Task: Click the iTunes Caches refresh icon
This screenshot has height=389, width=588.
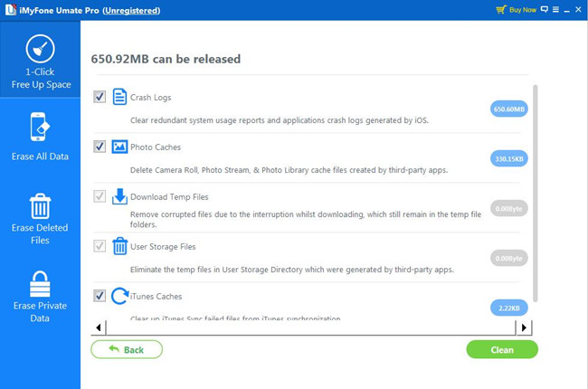Action: coord(120,296)
